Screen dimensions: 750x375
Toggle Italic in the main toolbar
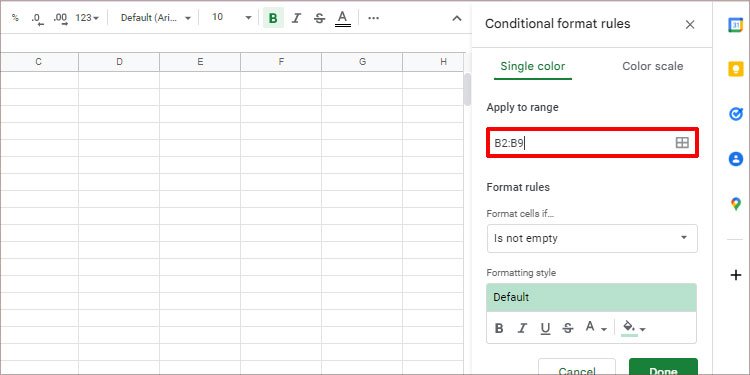click(297, 18)
